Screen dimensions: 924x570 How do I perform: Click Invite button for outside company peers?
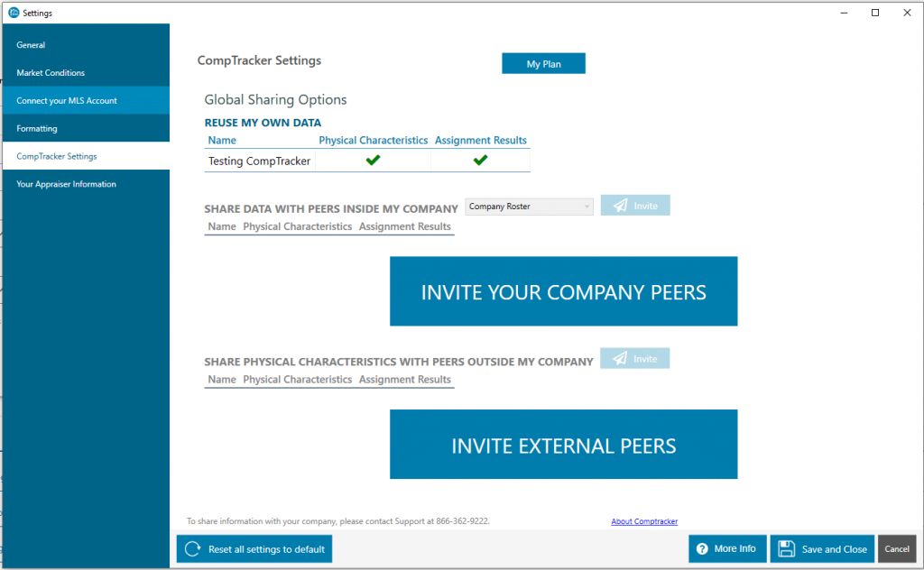pyautogui.click(x=634, y=359)
